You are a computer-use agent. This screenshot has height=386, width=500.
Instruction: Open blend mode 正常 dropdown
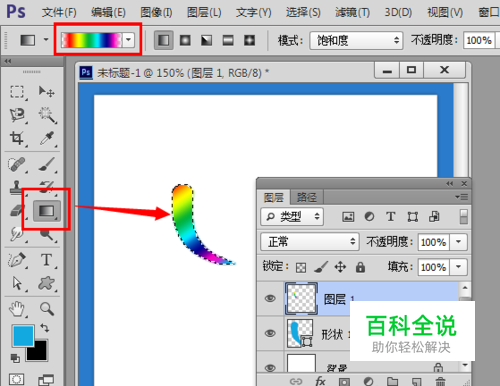[310, 242]
